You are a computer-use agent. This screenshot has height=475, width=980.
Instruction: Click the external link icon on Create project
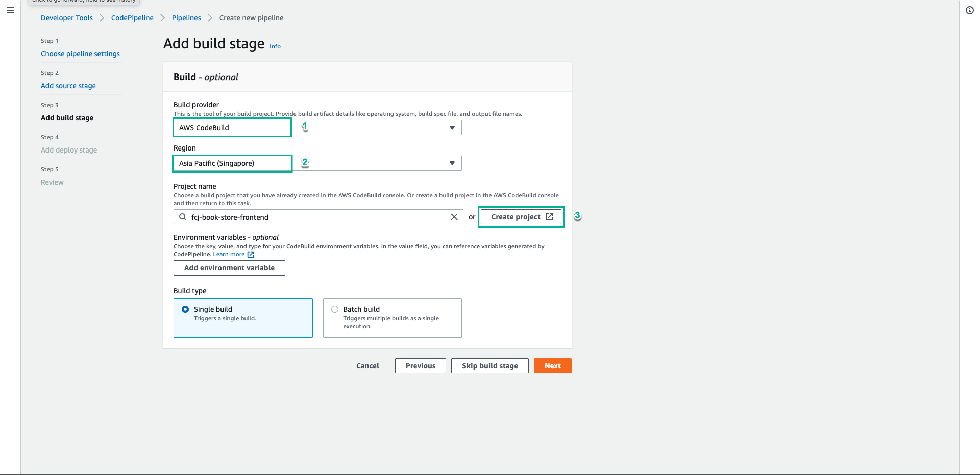click(x=549, y=217)
